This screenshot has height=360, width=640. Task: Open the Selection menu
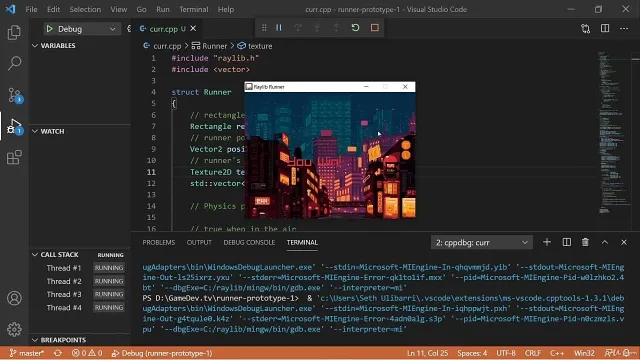(85, 9)
